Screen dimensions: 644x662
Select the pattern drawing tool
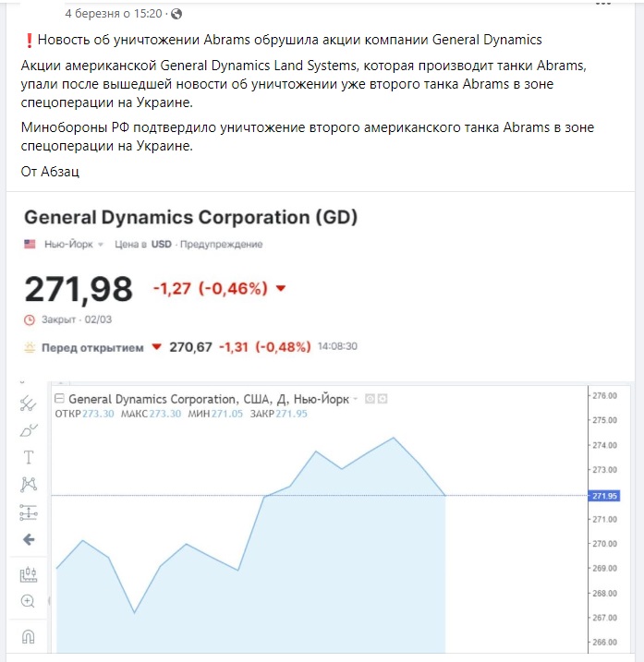[x=29, y=484]
